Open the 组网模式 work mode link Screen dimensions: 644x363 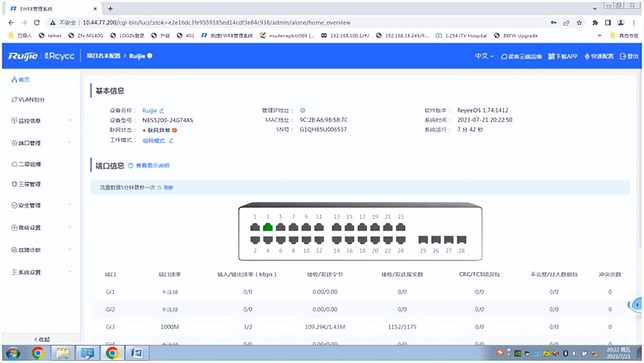pyautogui.click(x=154, y=141)
